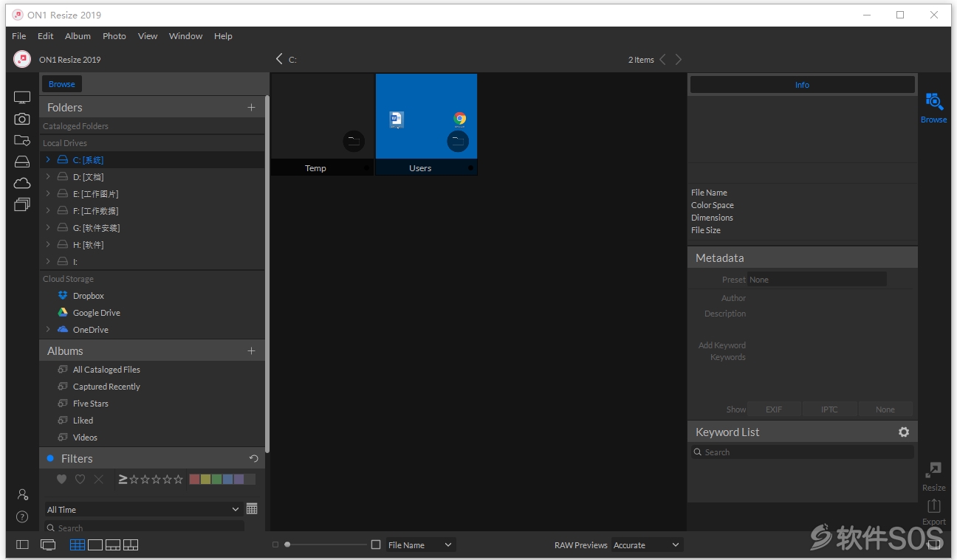Screen dimensions: 957x560
Task: Open the help question mark icon
Action: 22,516
